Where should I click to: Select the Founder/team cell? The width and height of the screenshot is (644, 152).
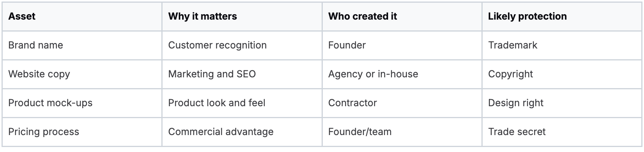tap(402, 132)
